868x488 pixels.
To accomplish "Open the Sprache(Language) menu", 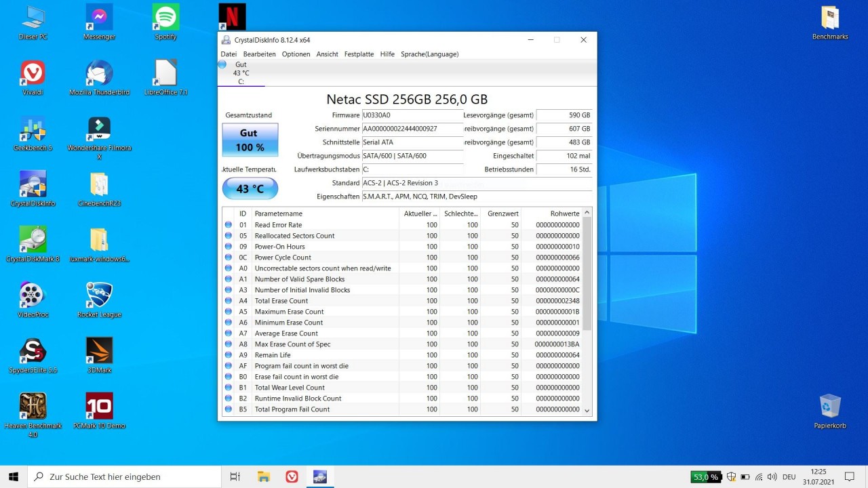I will (429, 54).
